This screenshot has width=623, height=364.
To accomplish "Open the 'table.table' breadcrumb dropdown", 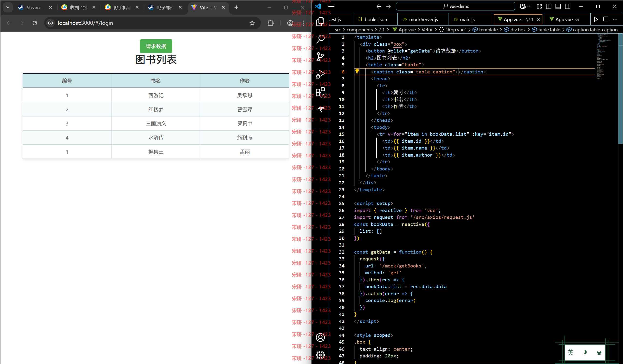I will [x=546, y=30].
